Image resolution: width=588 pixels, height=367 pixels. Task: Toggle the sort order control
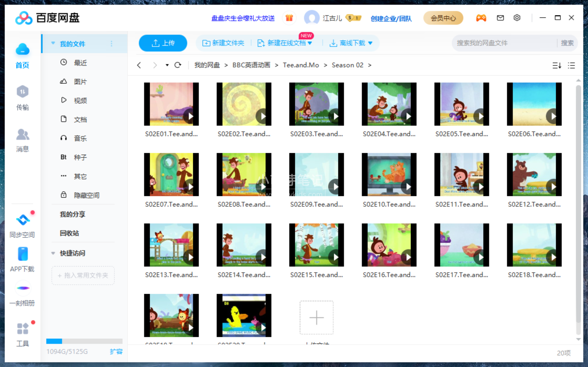[x=556, y=65]
